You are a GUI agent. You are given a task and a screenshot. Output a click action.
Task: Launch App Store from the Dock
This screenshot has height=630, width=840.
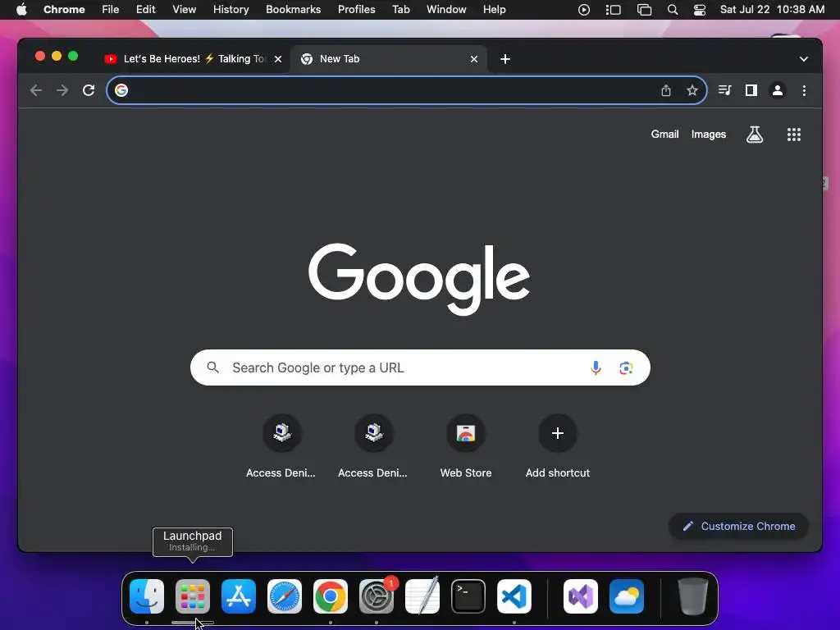[239, 596]
